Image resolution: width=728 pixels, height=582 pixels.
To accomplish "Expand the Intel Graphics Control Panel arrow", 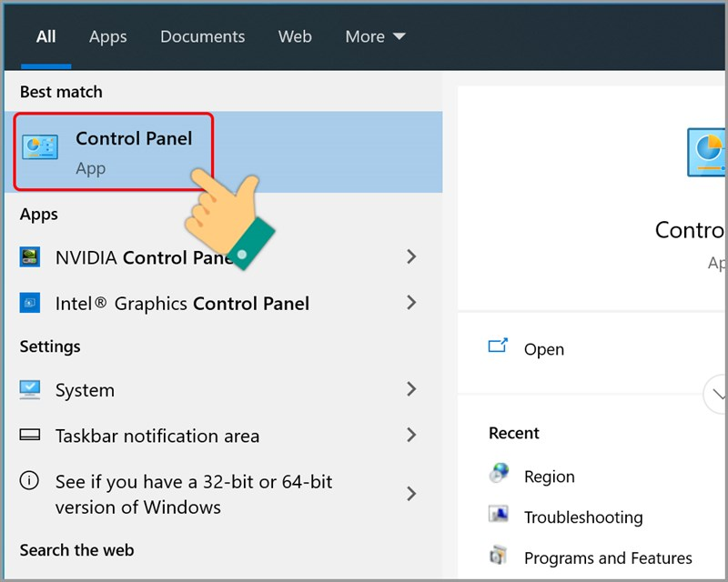I will pyautogui.click(x=411, y=303).
